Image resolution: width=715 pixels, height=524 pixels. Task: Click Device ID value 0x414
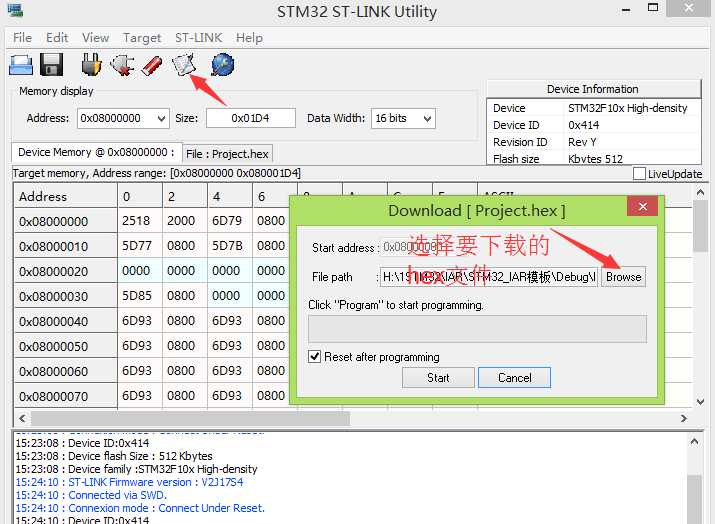583,125
